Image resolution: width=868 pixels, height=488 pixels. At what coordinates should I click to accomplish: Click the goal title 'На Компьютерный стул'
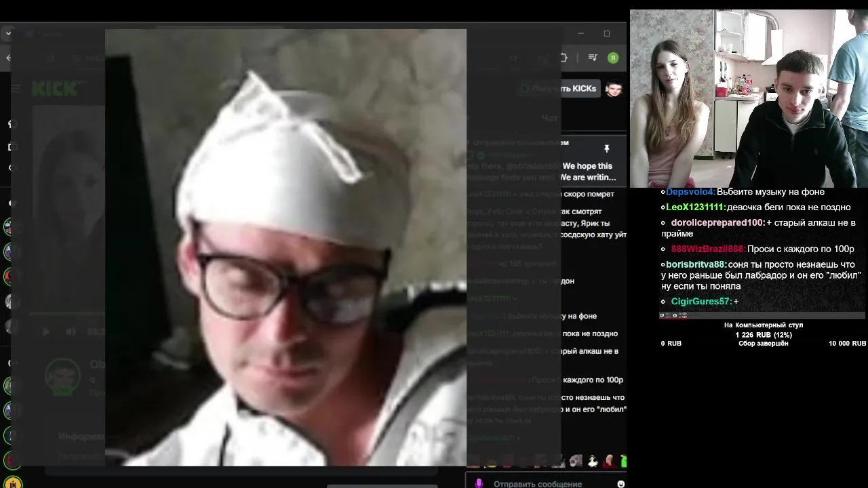click(764, 325)
